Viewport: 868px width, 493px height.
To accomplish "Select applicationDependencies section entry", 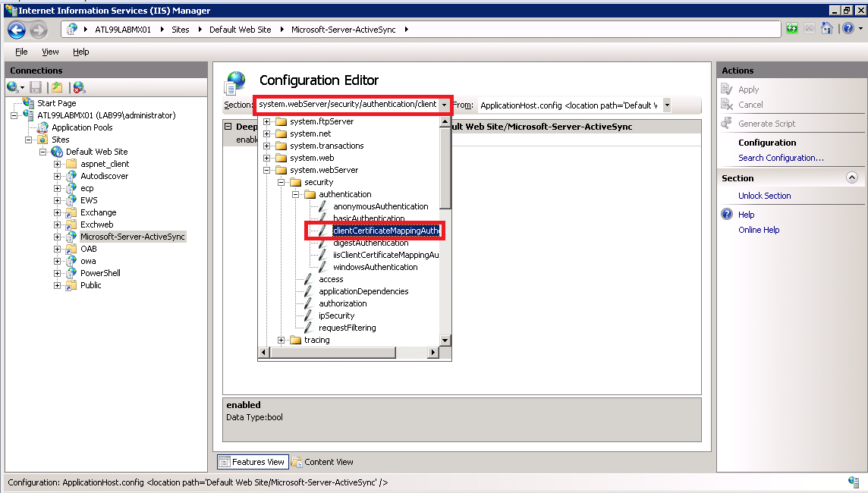I will pos(363,291).
